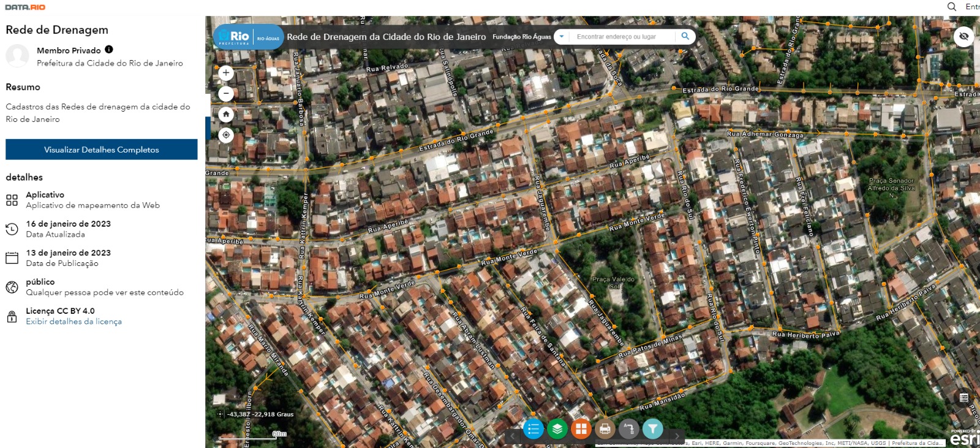Click the My Location button
Image resolution: width=980 pixels, height=448 pixels.
click(x=226, y=135)
